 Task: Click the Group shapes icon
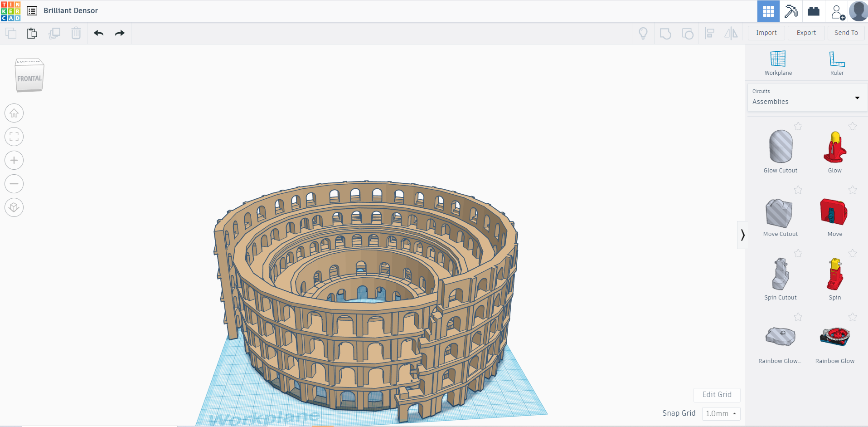(x=665, y=34)
